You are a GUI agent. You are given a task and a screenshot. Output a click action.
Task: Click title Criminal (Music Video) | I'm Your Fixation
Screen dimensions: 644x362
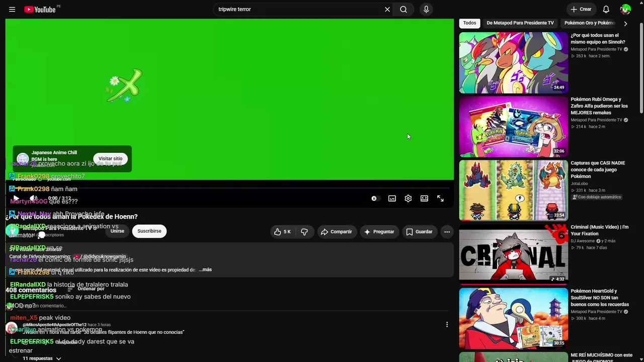pyautogui.click(x=600, y=230)
